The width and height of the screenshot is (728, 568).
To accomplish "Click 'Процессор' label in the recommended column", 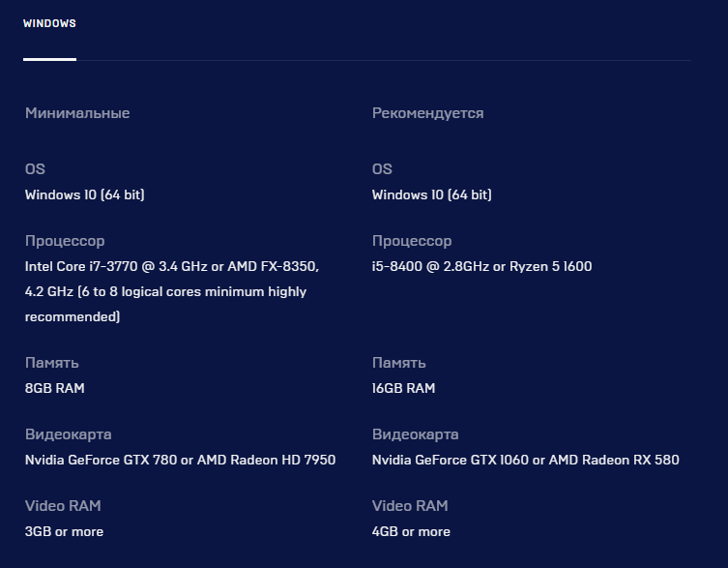I will click(x=412, y=241).
